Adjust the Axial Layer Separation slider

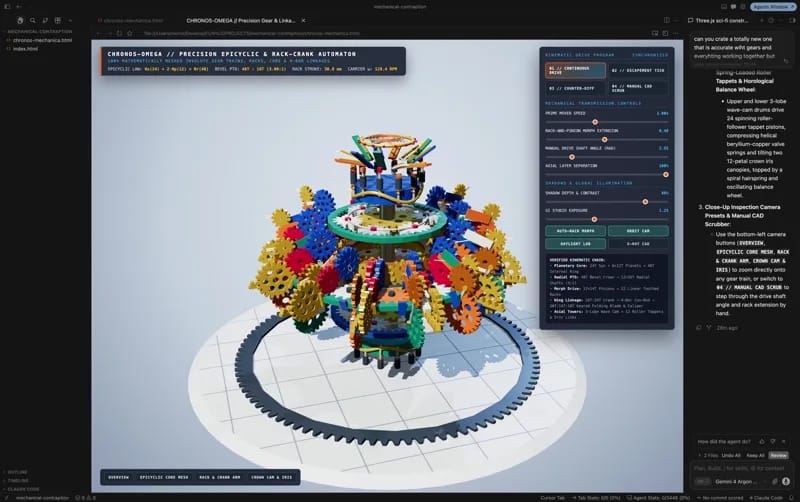click(x=607, y=174)
